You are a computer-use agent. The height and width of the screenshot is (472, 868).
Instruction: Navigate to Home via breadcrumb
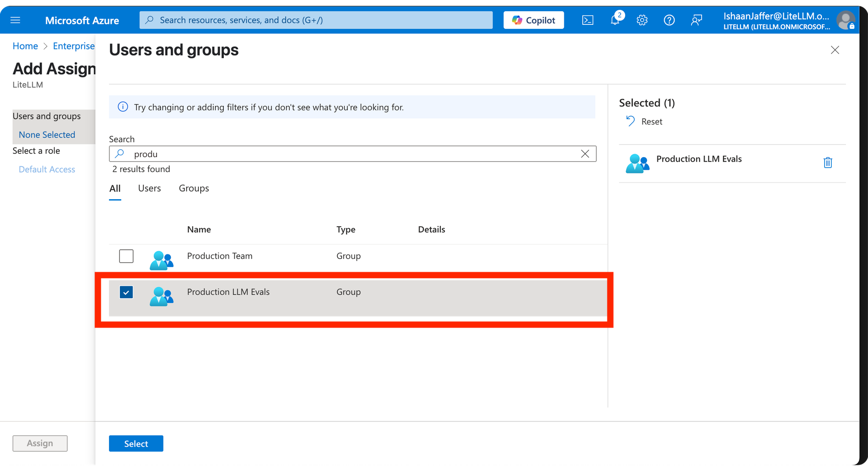coord(25,46)
